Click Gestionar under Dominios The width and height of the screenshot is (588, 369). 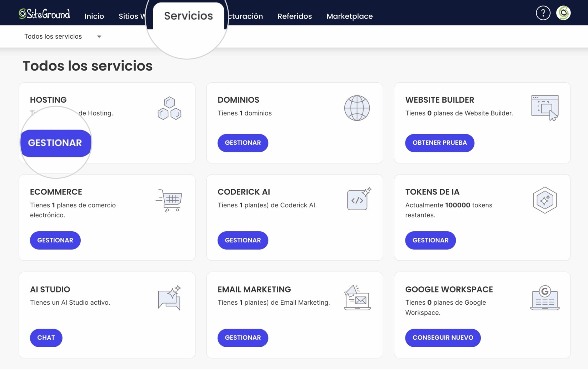click(x=243, y=143)
